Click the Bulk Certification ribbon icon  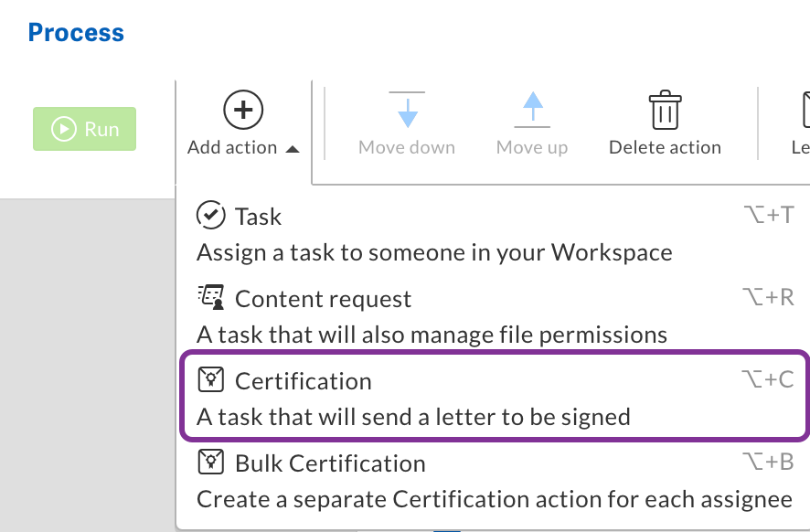(x=211, y=463)
